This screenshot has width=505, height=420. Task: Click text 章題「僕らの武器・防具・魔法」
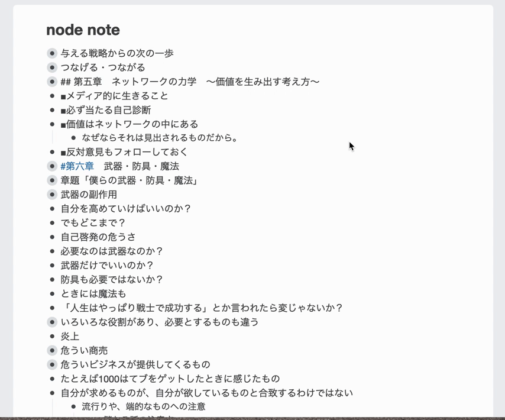(x=129, y=180)
